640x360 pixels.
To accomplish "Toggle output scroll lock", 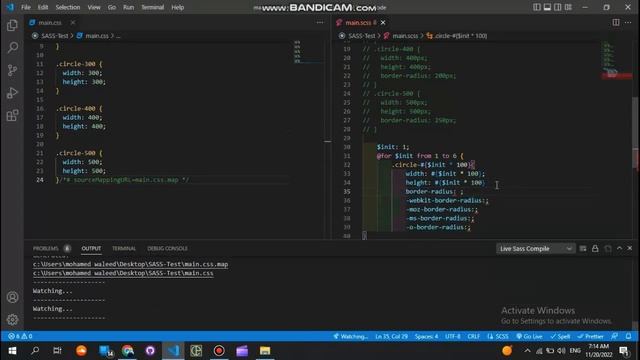I will point(595,249).
